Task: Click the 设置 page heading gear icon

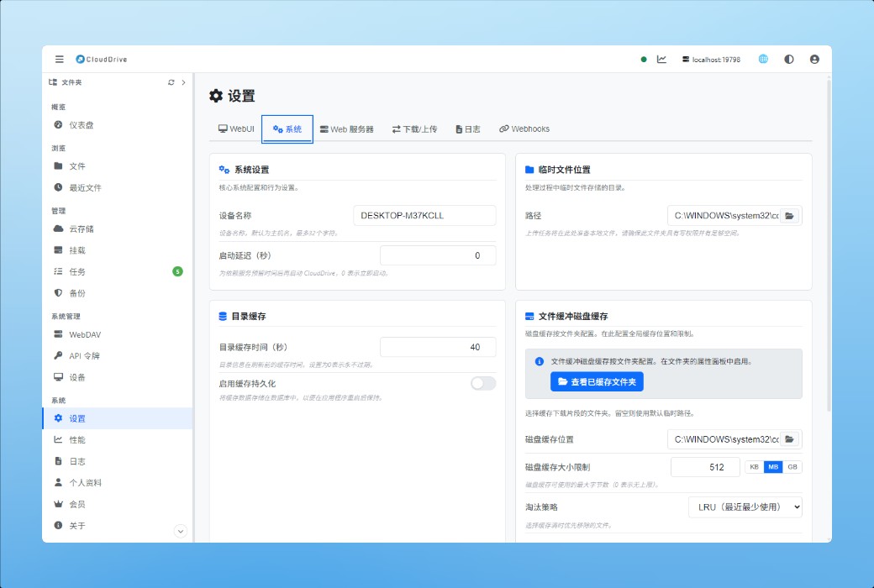Action: coord(216,96)
